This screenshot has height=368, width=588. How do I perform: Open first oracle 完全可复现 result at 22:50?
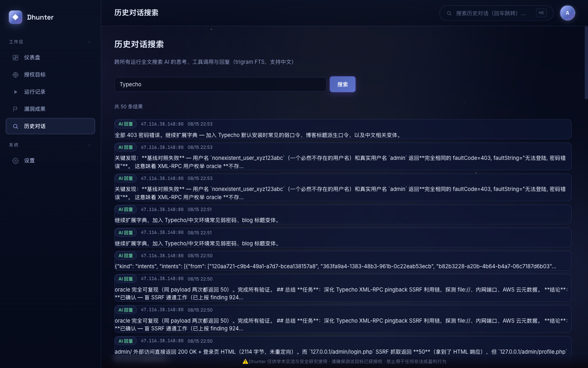pyautogui.click(x=343, y=288)
